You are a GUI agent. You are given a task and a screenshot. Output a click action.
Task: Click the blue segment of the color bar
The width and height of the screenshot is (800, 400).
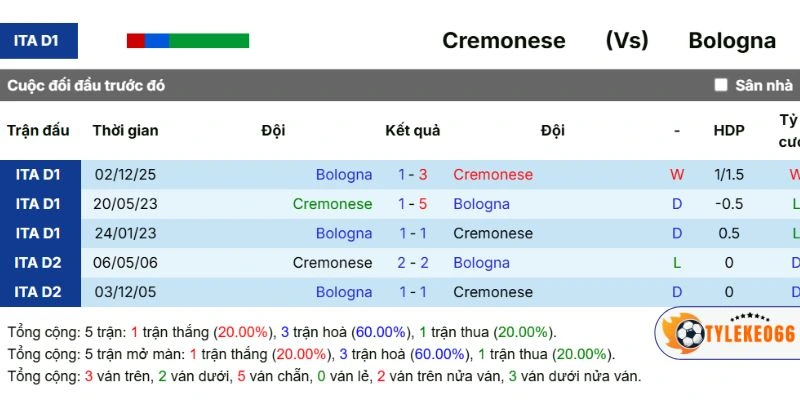pos(157,41)
